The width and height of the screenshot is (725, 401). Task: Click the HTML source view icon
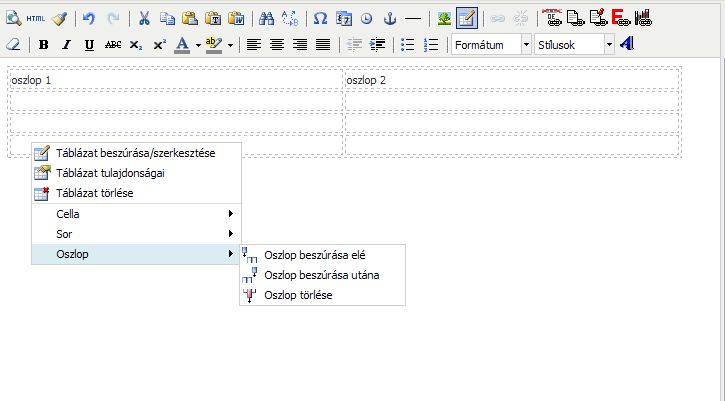click(35, 18)
